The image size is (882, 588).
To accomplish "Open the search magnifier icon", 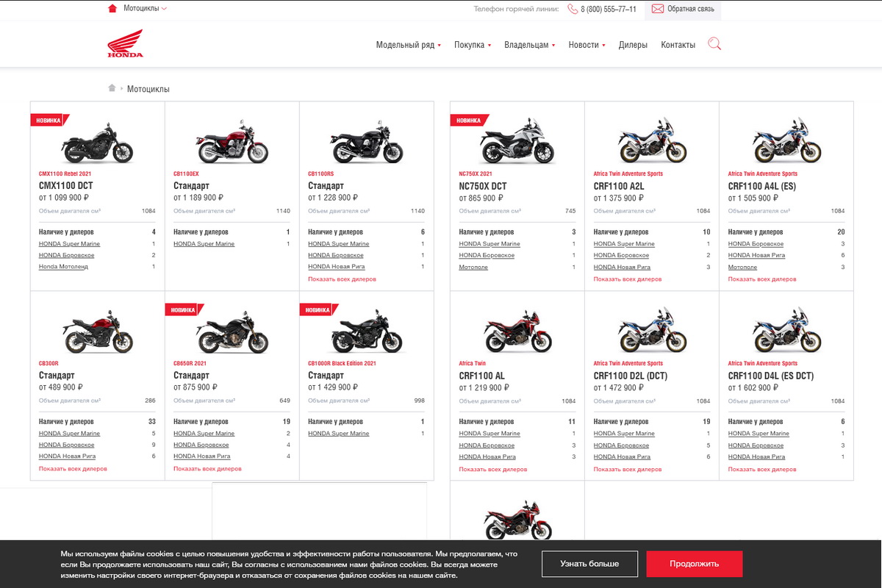I will pyautogui.click(x=714, y=44).
